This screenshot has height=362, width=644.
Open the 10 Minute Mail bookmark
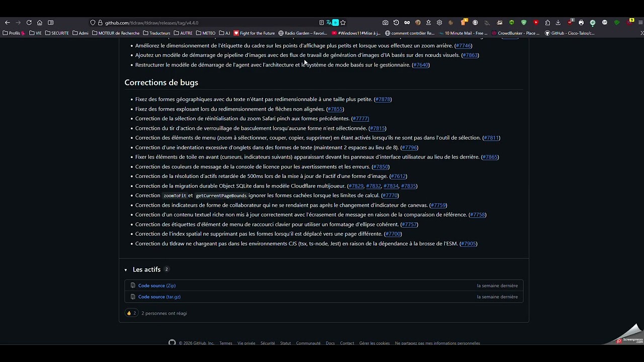(463, 33)
